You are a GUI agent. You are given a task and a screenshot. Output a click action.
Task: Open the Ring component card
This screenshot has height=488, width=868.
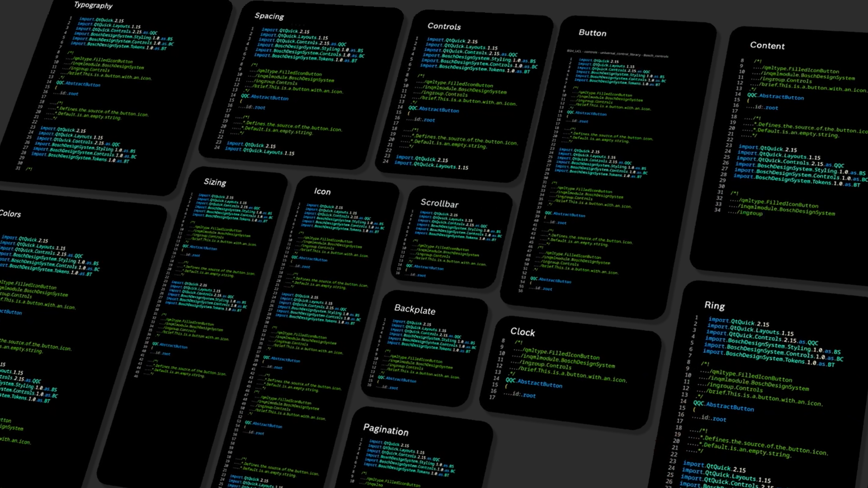click(715, 306)
